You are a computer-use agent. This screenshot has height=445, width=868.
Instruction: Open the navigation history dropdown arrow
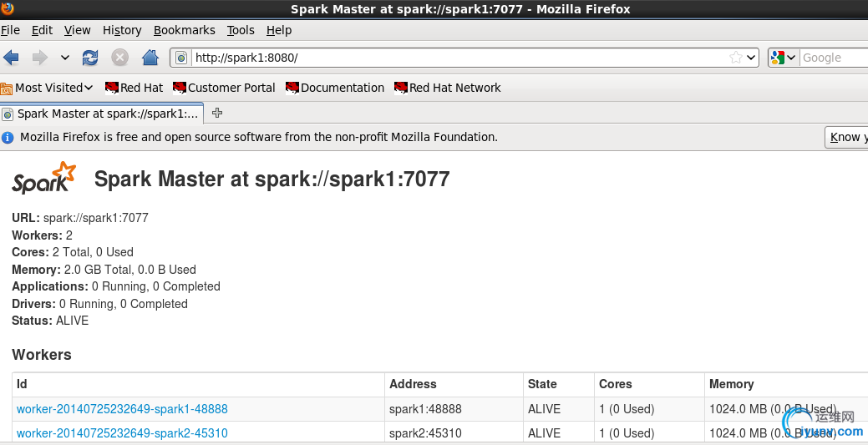tap(65, 58)
